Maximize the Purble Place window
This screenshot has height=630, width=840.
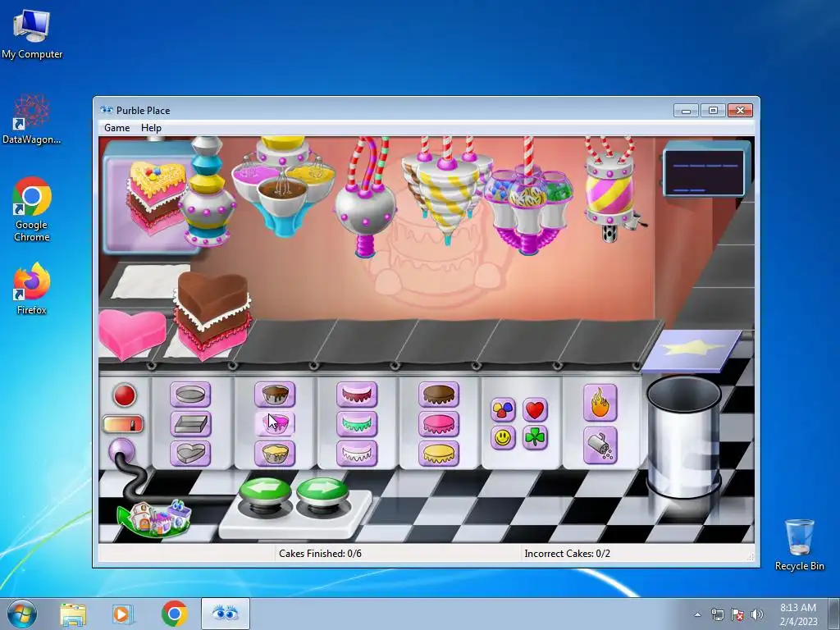[x=713, y=111]
